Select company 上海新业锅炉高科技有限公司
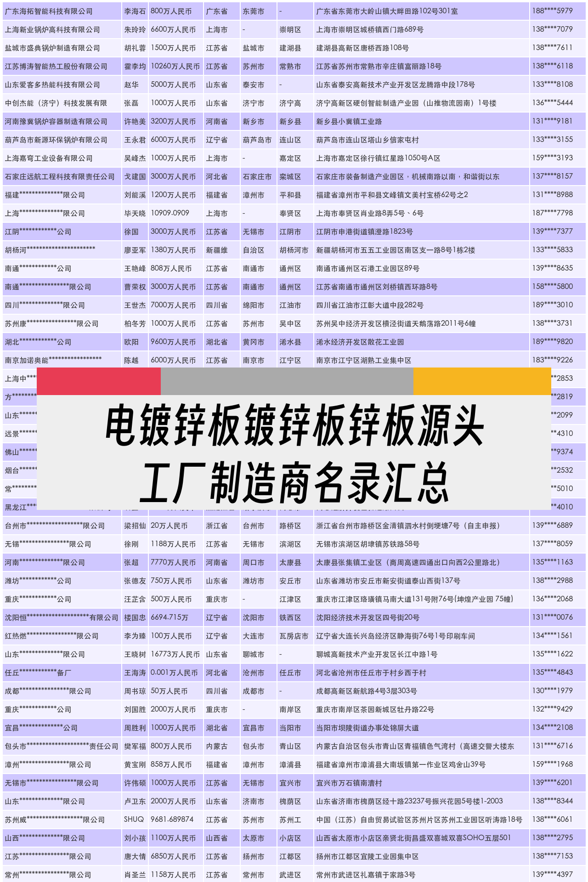Screen dimensions: 588x882 tap(52, 29)
